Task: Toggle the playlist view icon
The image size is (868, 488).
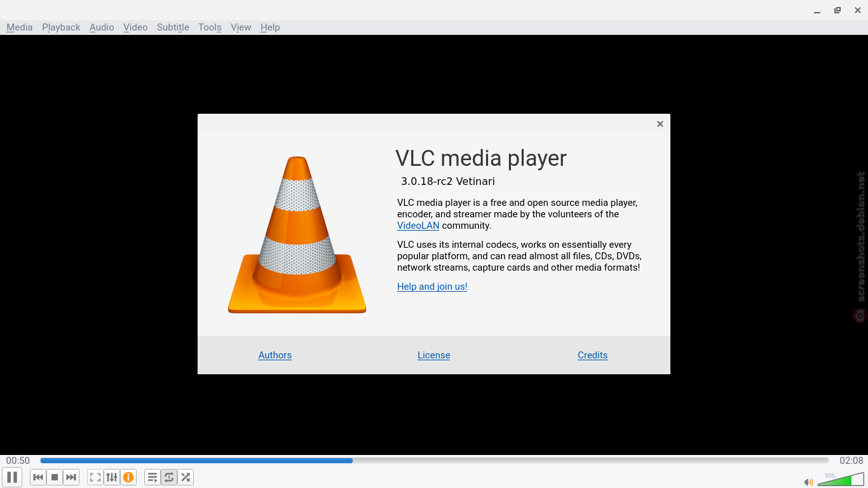Action: 153,477
